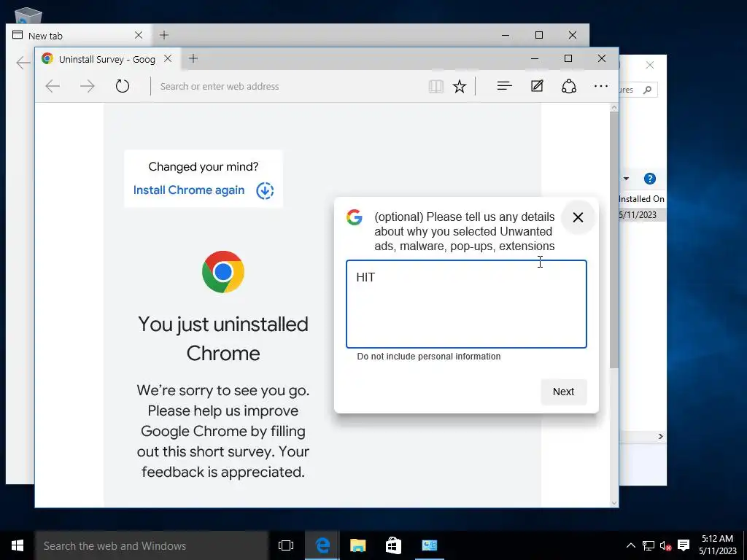The image size is (747, 560).
Task: Open a new tab in front window
Action: coord(193,58)
